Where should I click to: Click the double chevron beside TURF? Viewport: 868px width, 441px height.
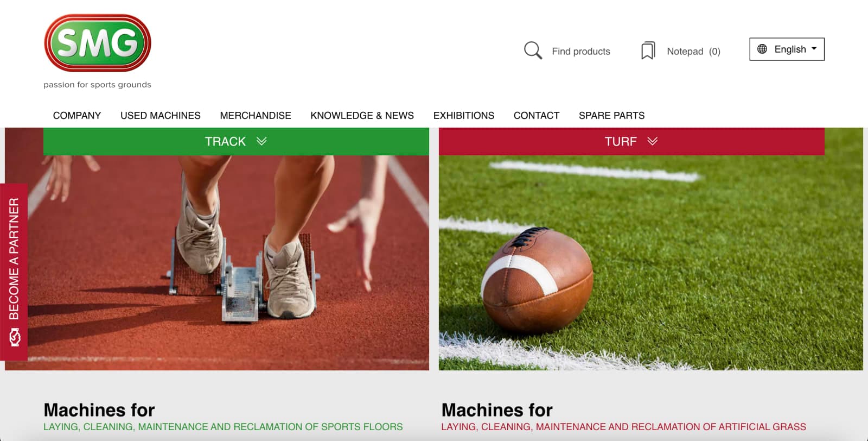coord(653,141)
